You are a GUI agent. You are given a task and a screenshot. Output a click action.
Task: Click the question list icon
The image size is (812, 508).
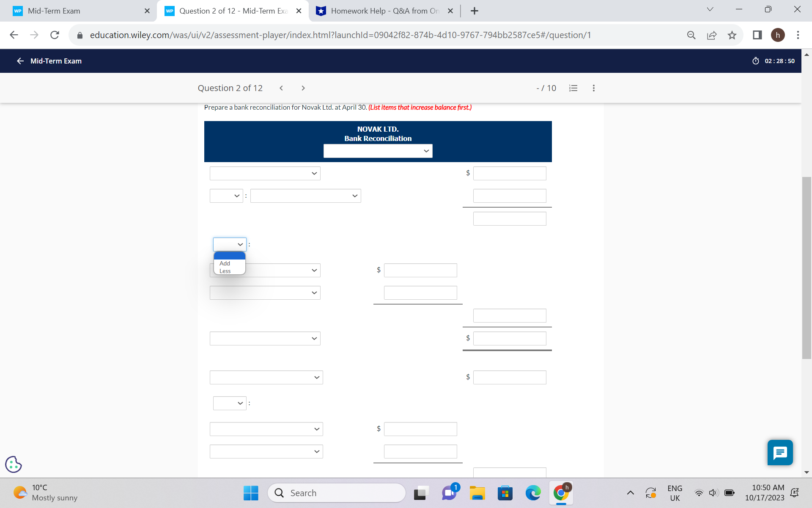(573, 88)
